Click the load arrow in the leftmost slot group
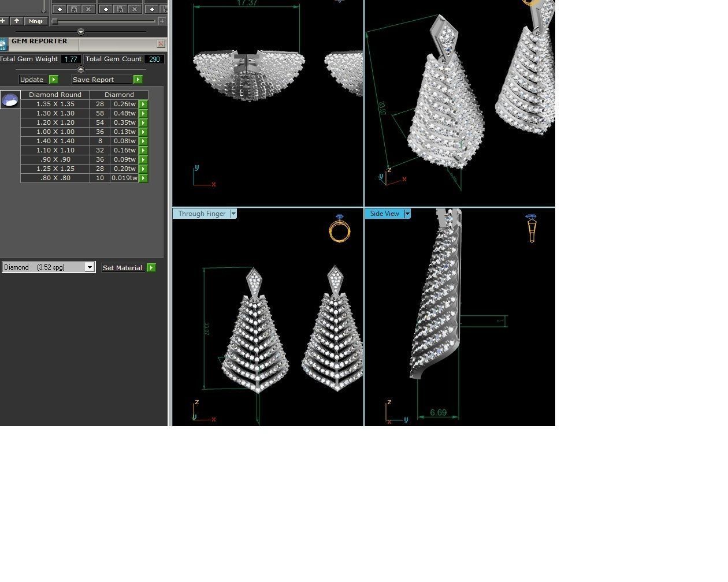 (59, 9)
